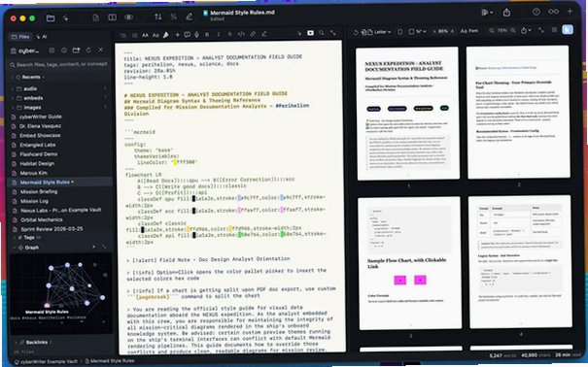
Task: Click the AI sparkle icon in the title bar
Action: [66, 18]
